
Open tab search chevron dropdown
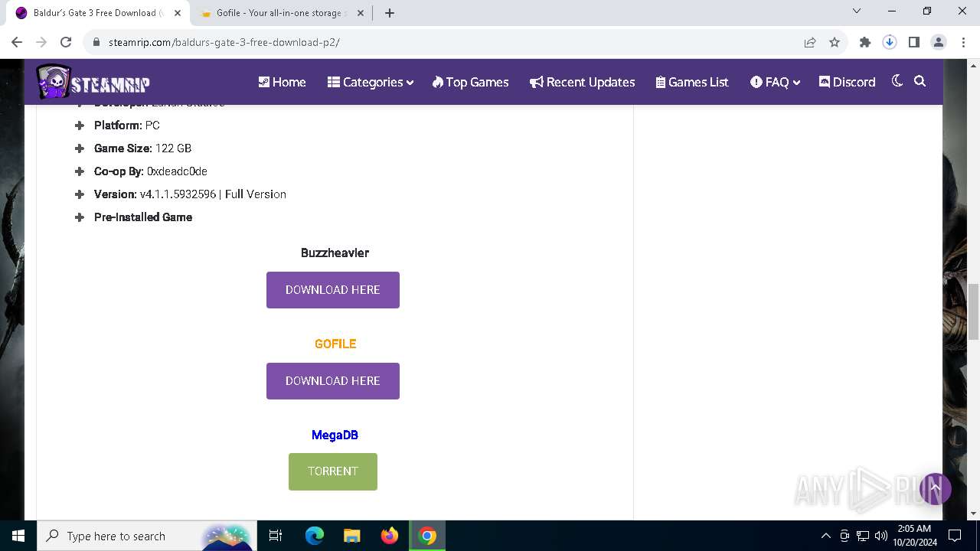[x=857, y=11]
